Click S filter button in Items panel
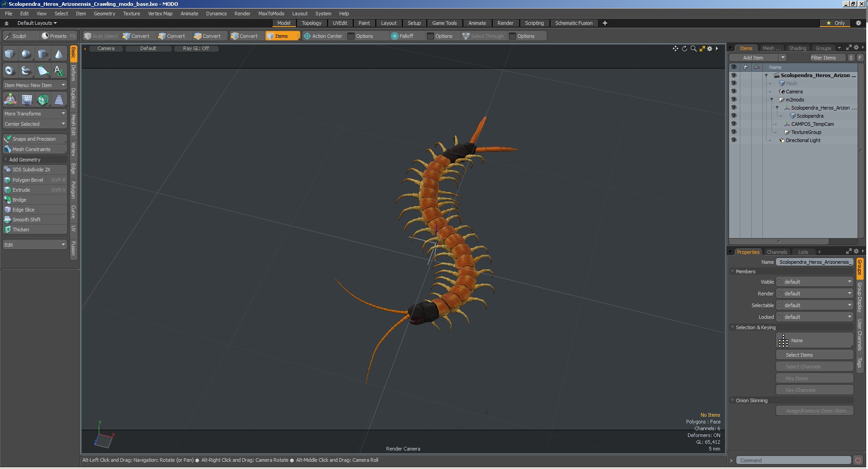The width and height of the screenshot is (868, 469). point(851,58)
